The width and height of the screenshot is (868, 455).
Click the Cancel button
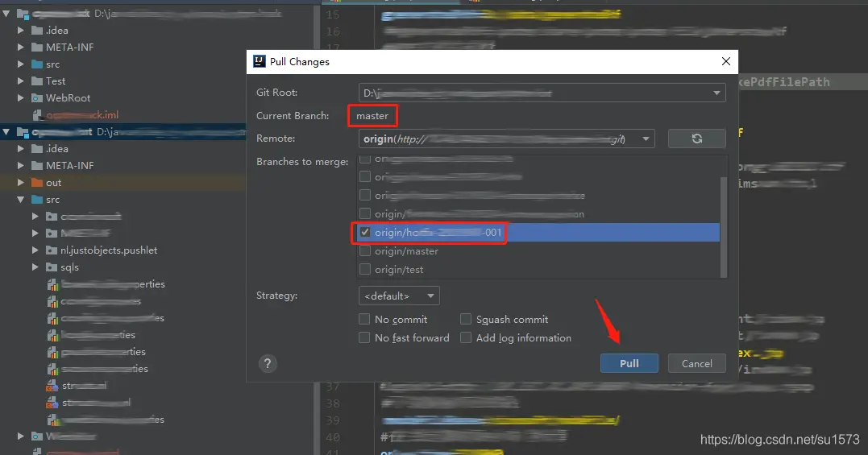point(696,363)
